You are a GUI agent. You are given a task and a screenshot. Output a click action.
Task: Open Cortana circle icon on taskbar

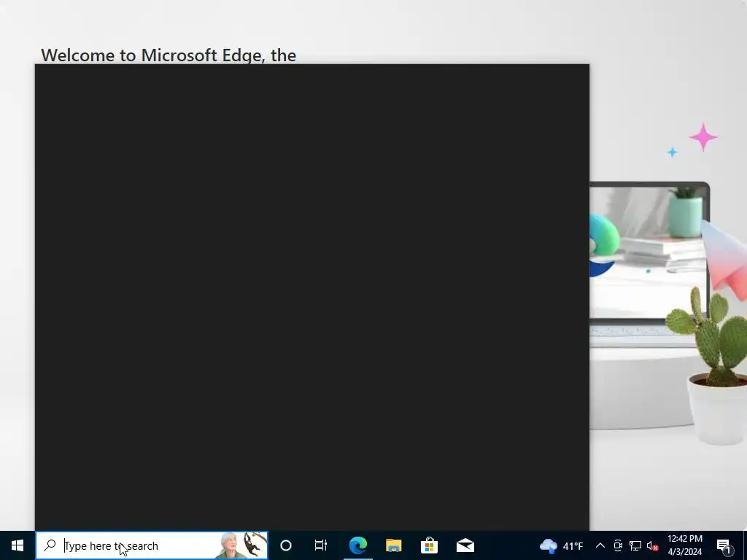click(x=286, y=545)
